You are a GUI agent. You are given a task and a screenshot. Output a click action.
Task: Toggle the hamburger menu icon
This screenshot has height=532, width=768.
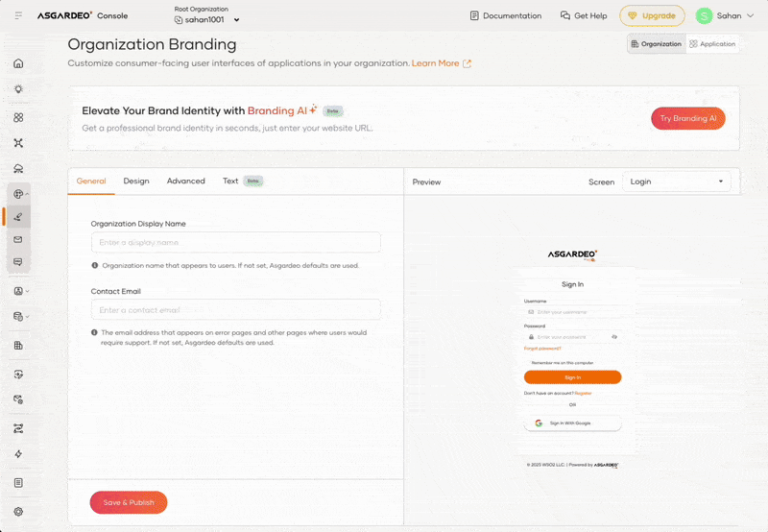tap(18, 15)
